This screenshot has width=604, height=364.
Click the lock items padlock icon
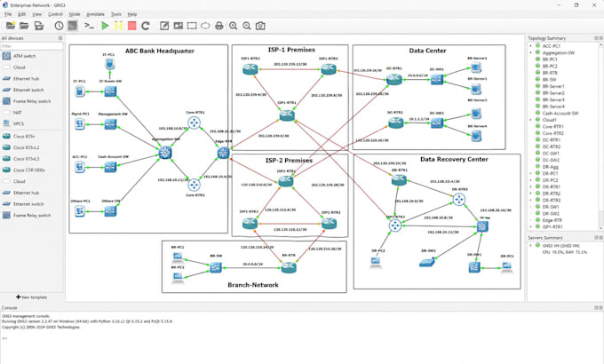[219, 26]
